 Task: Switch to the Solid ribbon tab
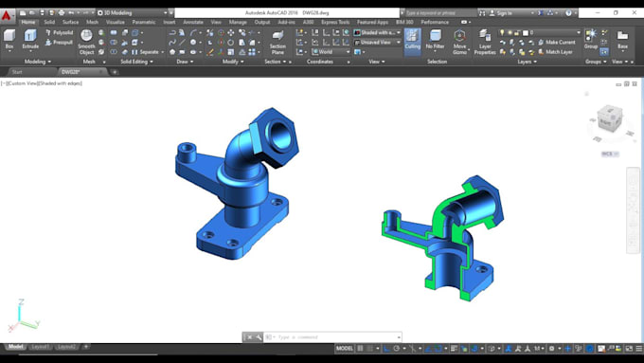pyautogui.click(x=49, y=22)
